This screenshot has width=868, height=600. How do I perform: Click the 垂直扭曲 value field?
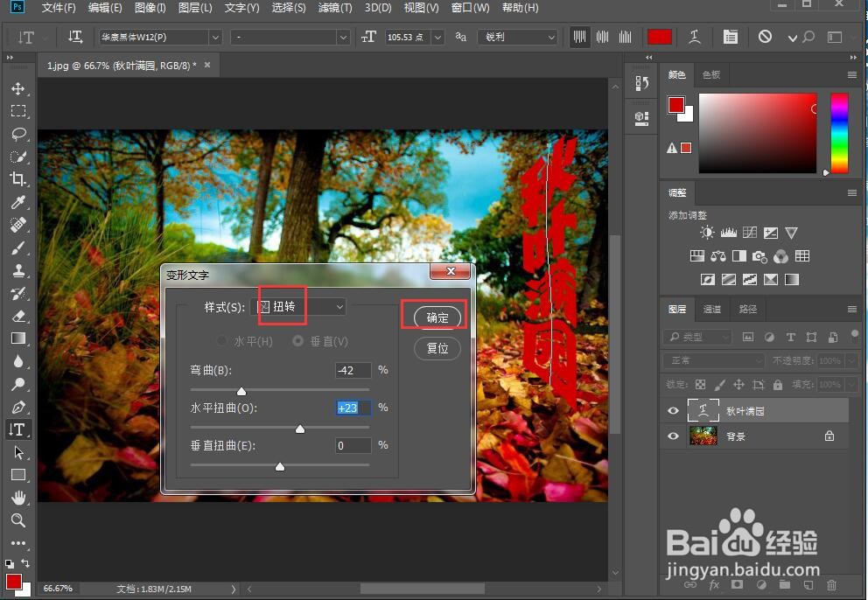[353, 445]
